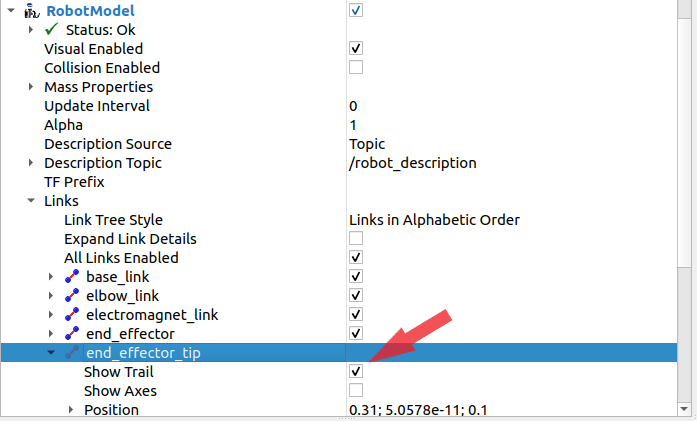Click the Alpha property label
The height and width of the screenshot is (421, 697).
(63, 125)
